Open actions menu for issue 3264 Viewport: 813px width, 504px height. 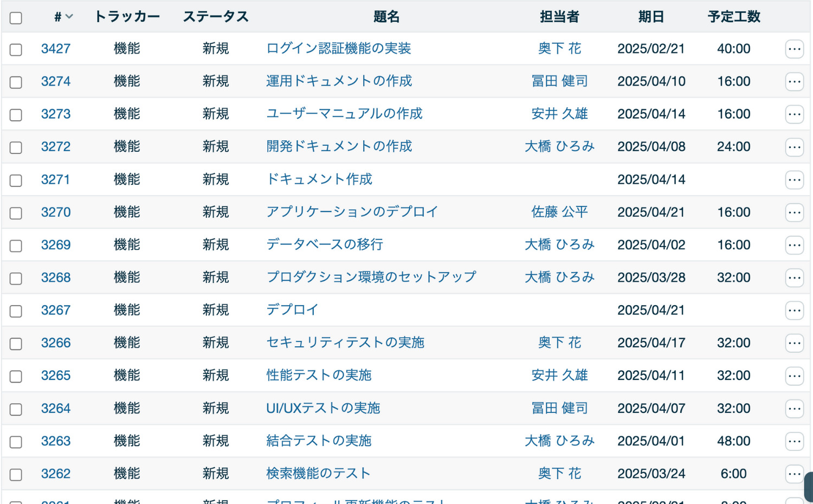794,409
